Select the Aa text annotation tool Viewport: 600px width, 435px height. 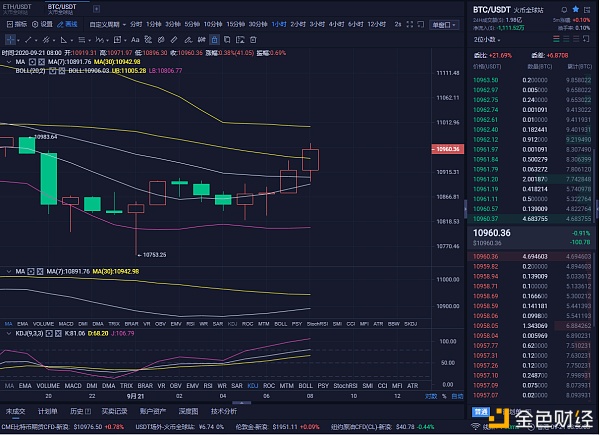coord(135,39)
